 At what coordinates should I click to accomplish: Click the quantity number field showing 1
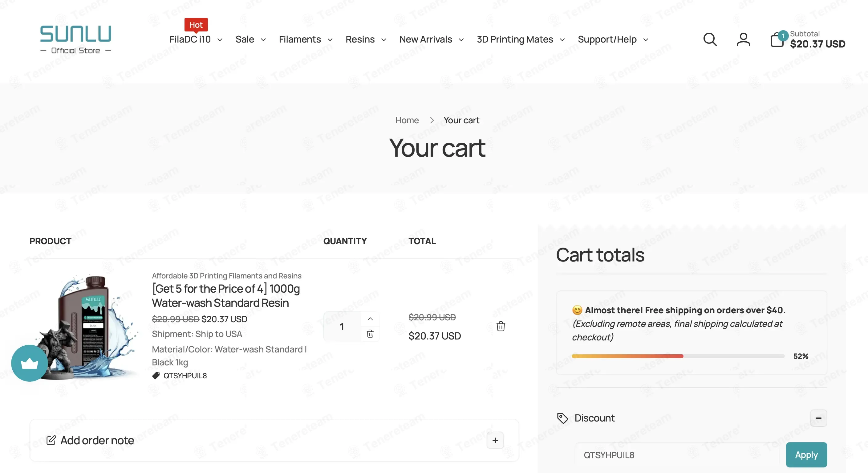tap(342, 326)
